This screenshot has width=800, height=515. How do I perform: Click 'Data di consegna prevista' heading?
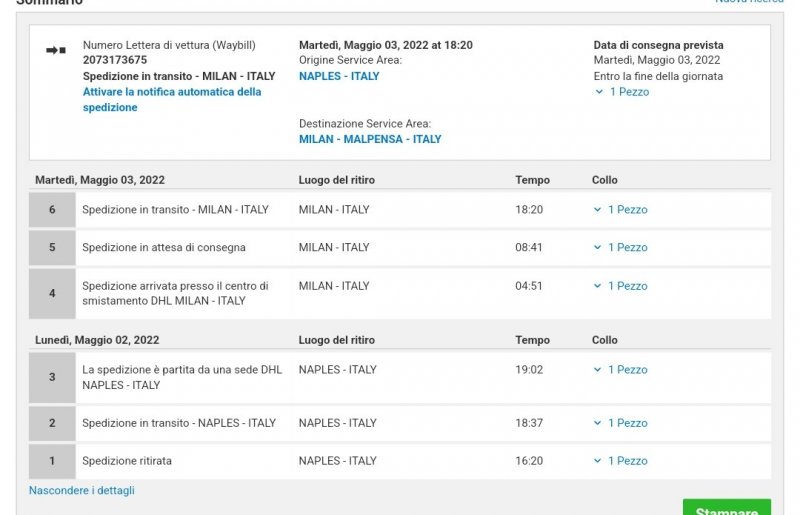658,45
